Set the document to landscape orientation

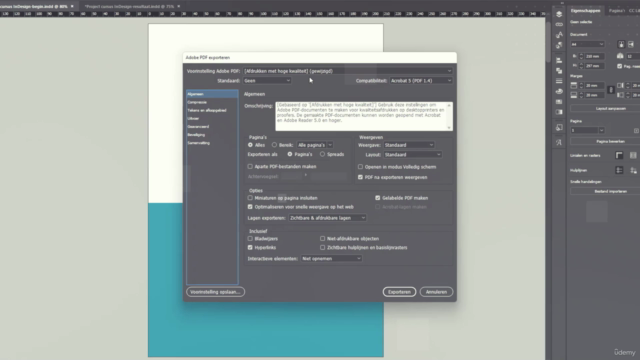(631, 44)
